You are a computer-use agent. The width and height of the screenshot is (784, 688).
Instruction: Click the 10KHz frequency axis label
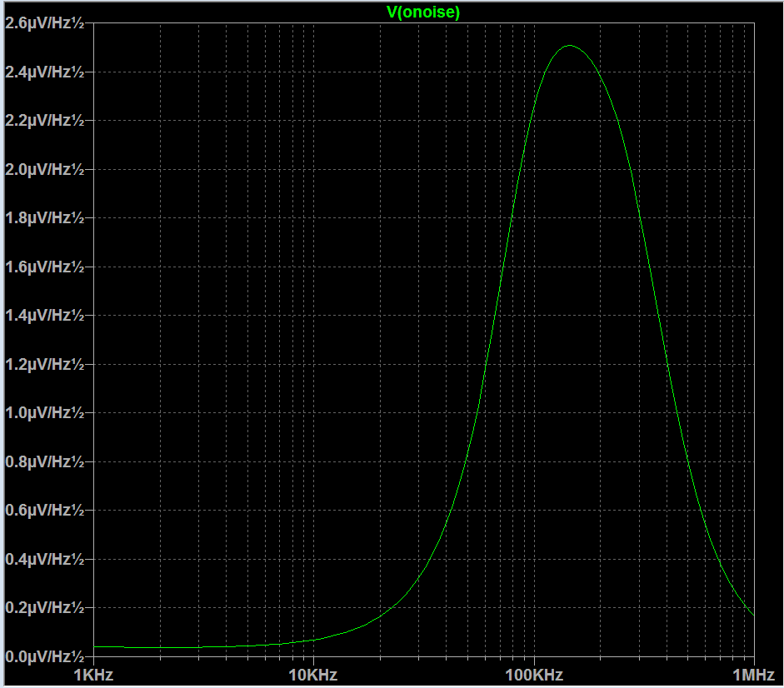[313, 675]
